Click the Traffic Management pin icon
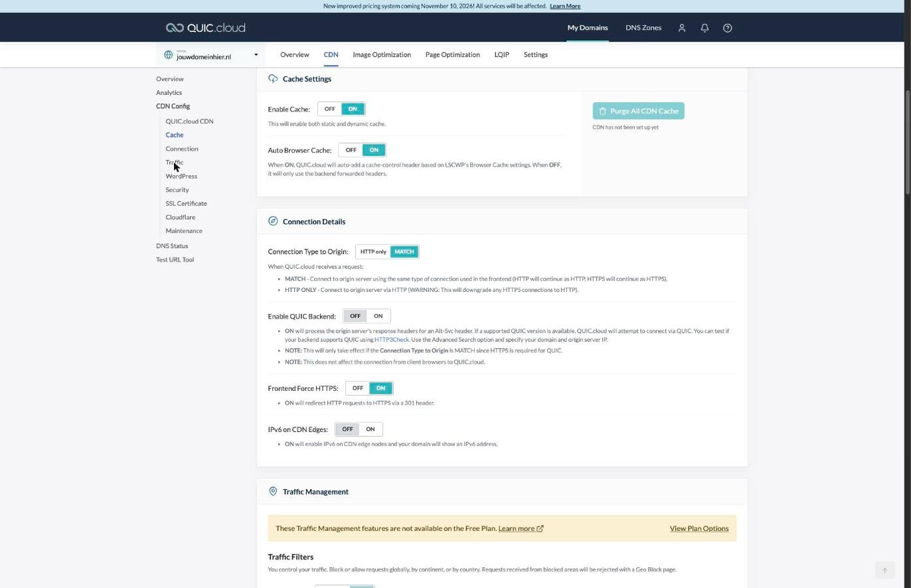This screenshot has height=588, width=911. (x=273, y=492)
